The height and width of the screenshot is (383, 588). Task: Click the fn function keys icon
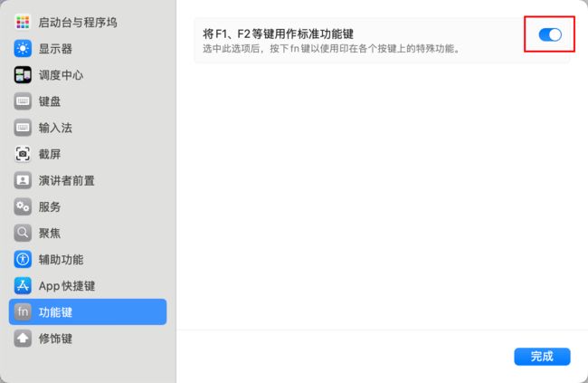pyautogui.click(x=23, y=311)
